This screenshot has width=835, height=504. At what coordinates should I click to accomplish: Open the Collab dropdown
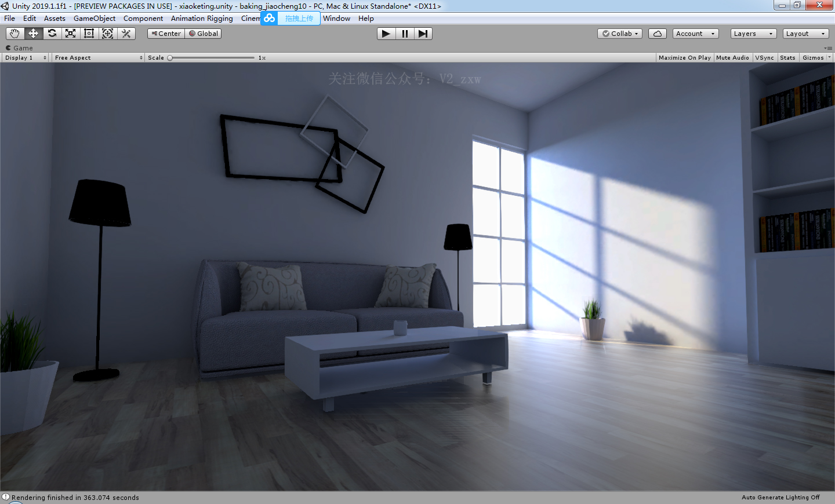point(620,34)
